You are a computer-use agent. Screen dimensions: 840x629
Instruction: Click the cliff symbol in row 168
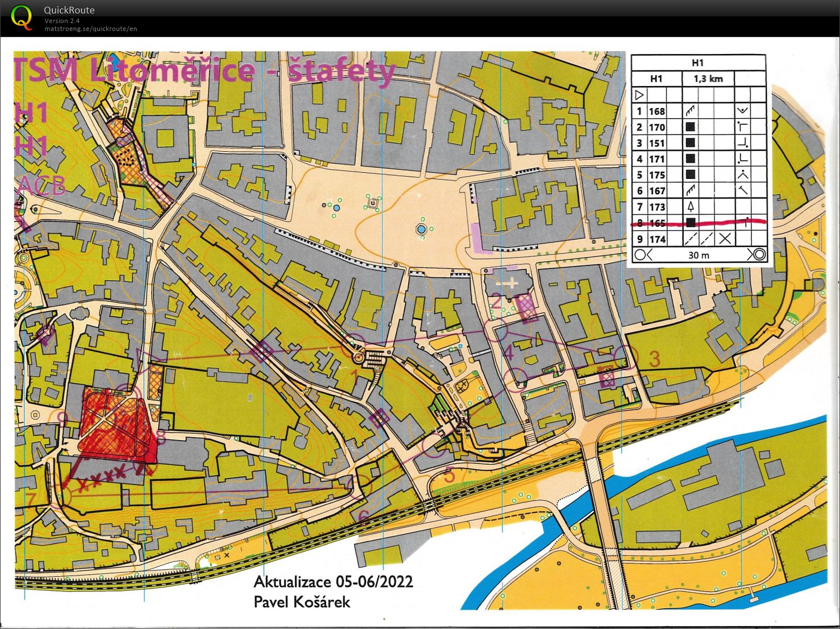690,111
